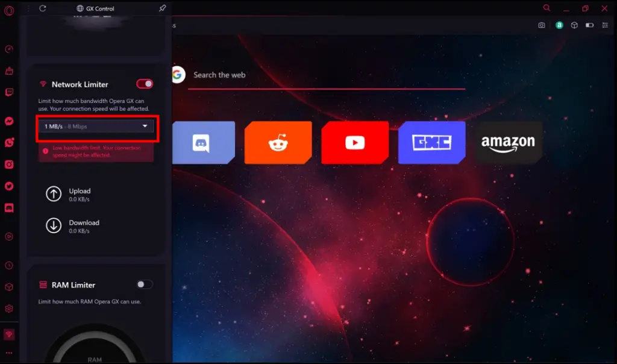Click the Upload arrow icon
Viewport: 617px width, 364px height.
(54, 194)
